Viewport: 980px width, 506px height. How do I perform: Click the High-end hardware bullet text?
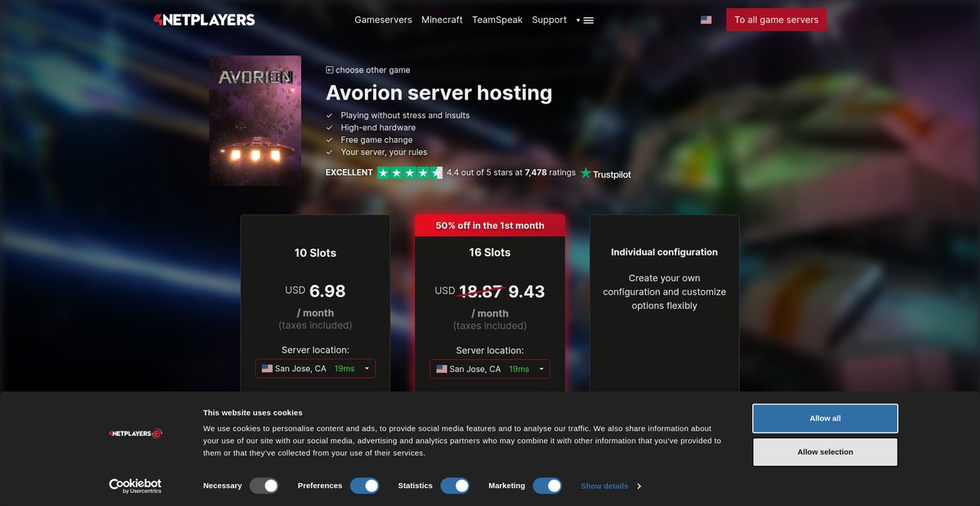coord(378,127)
